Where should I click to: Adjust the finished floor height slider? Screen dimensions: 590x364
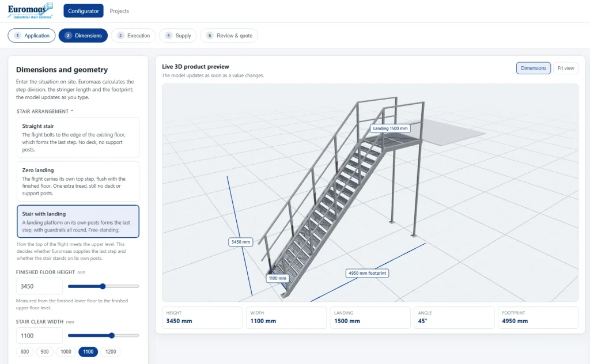point(103,286)
